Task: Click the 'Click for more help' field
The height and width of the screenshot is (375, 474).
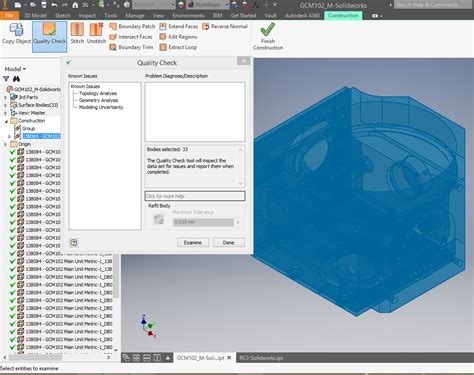Action: [195, 196]
